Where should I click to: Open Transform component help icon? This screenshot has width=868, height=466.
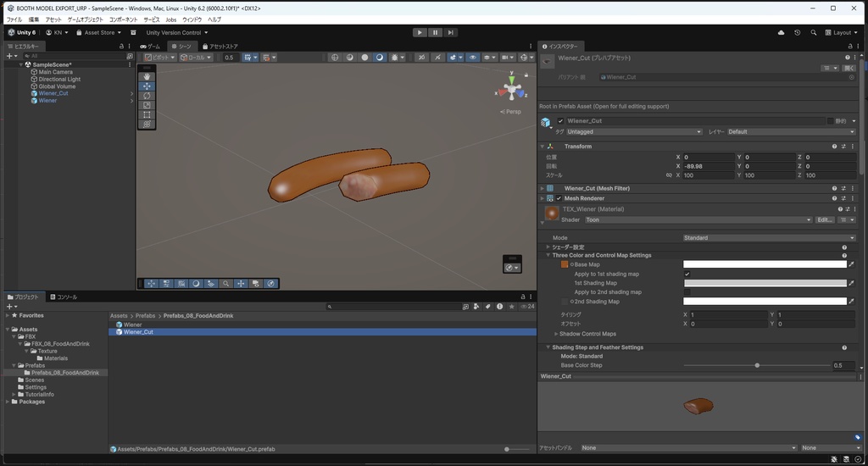tap(834, 147)
